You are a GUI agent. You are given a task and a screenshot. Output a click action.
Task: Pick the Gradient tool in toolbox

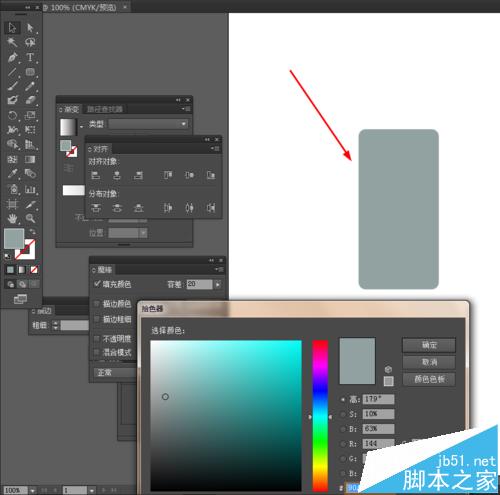coord(30,159)
